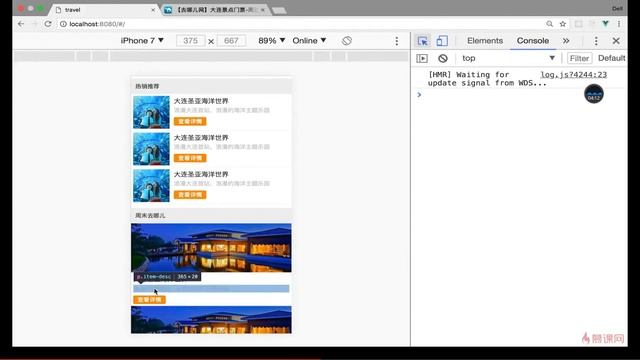
Task: Show more DevTools tabs with the chevron
Action: pos(566,41)
